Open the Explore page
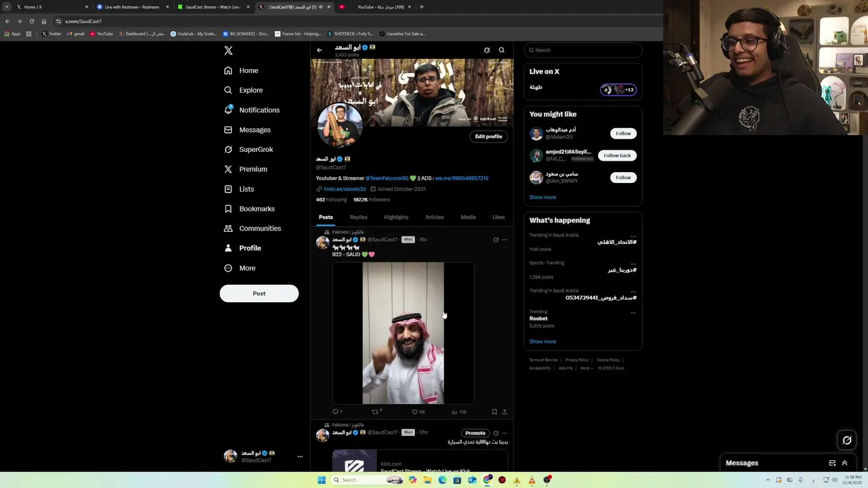The width and height of the screenshot is (868, 488). click(x=243, y=90)
